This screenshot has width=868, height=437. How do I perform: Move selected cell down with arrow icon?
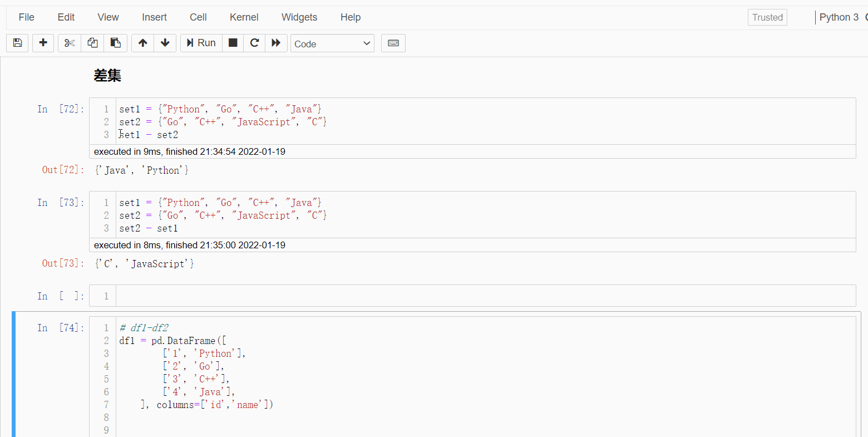tap(165, 43)
